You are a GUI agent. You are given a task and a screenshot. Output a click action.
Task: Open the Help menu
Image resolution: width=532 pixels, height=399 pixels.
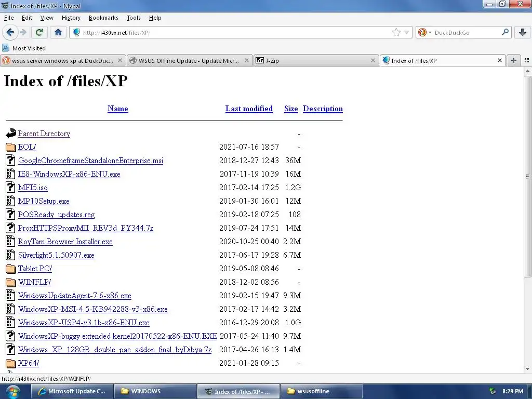click(x=155, y=18)
